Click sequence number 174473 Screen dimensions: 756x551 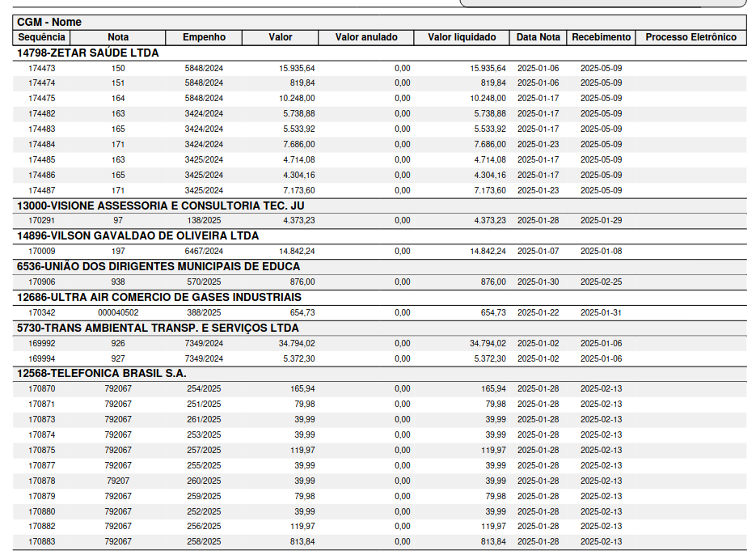click(42, 68)
